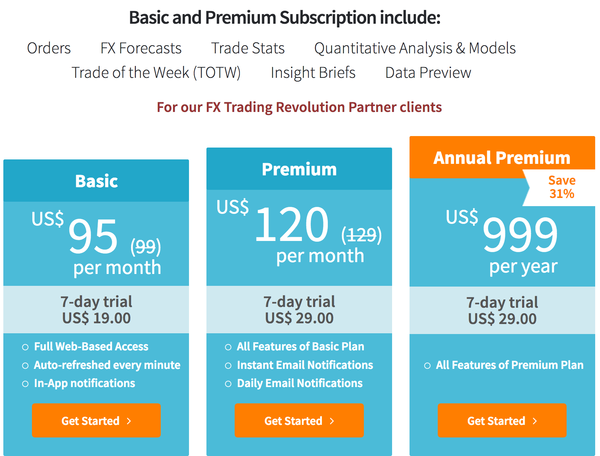The height and width of the screenshot is (456, 600).
Task: Click the Insight Briefs label
Action: coord(313,73)
